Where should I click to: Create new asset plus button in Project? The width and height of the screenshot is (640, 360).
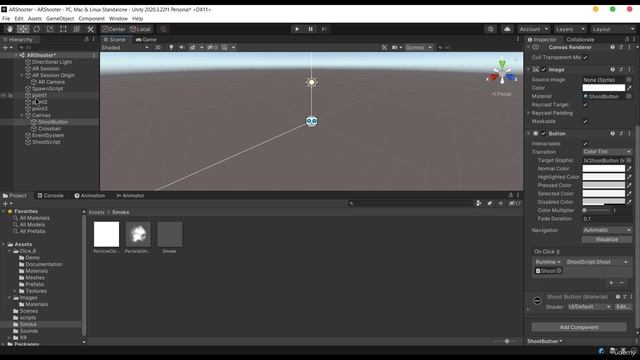click(x=7, y=203)
